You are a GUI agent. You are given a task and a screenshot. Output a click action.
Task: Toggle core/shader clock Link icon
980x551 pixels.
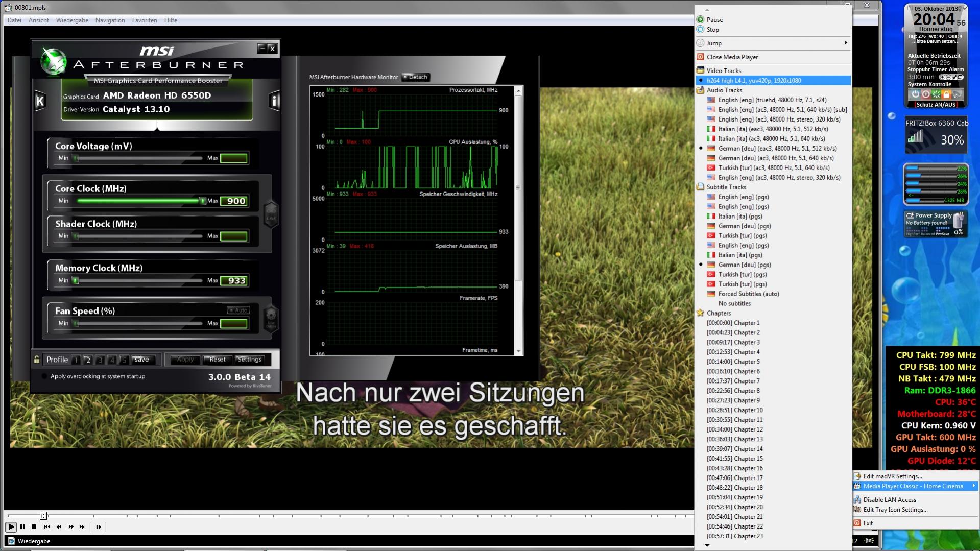click(271, 214)
